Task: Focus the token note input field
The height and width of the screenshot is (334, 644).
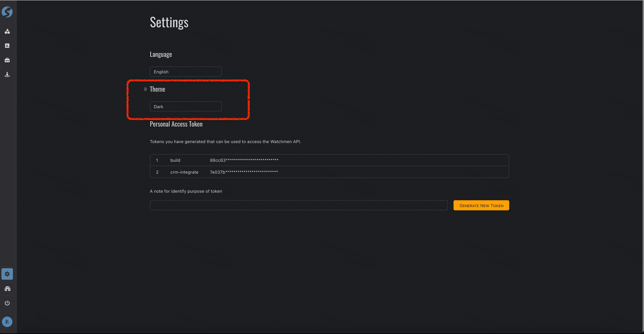Action: point(298,205)
